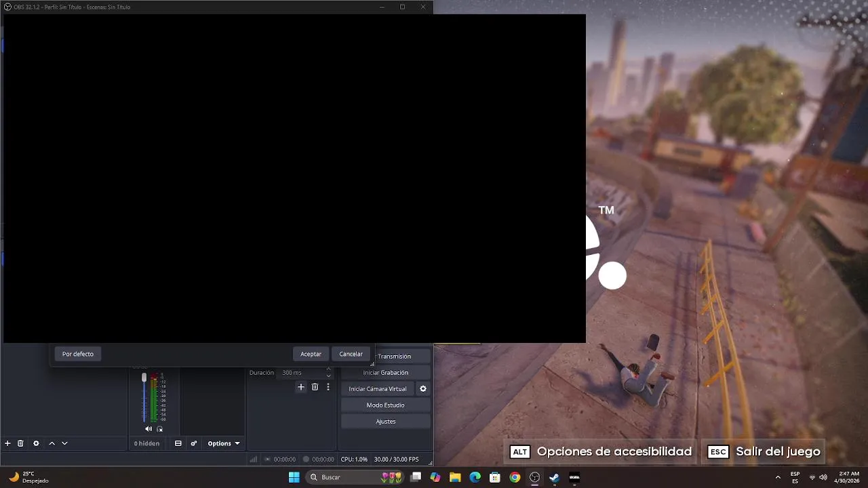868x488 pixels.
Task: Click Aceptar in the dialog
Action: (311, 354)
